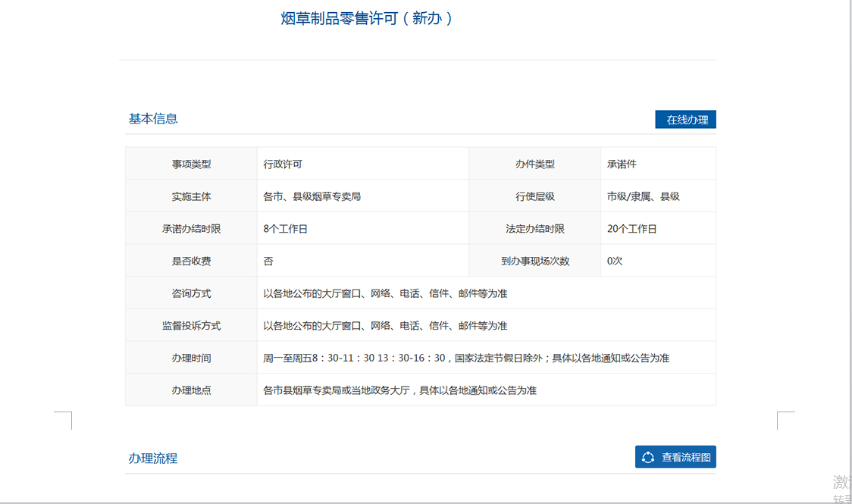852x504 pixels.
Task: Select the 基本信息 section heading
Action: tap(153, 118)
